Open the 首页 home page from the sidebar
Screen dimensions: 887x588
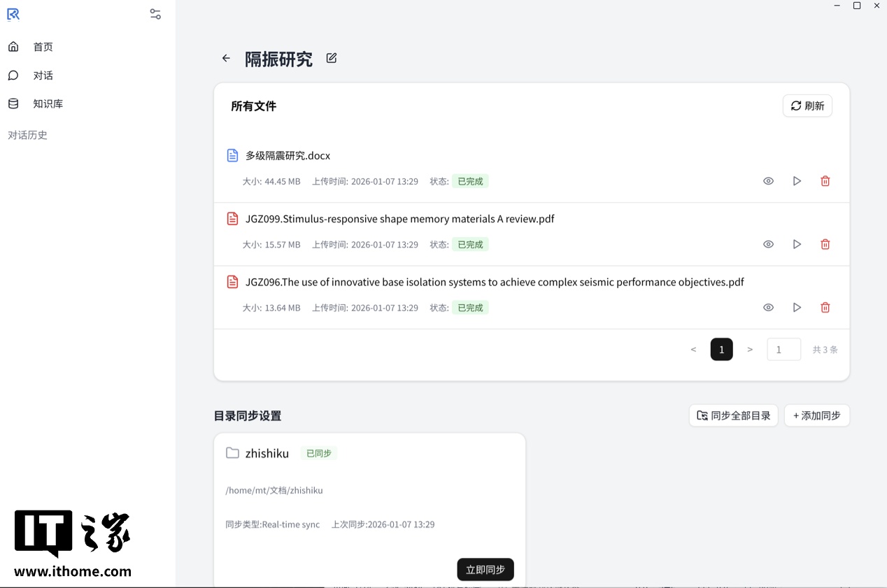[x=43, y=47]
